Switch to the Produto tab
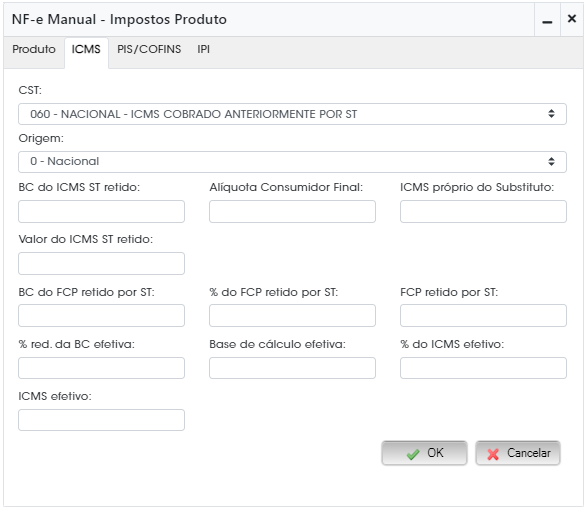Screen dimensions: 587x510 [34, 49]
